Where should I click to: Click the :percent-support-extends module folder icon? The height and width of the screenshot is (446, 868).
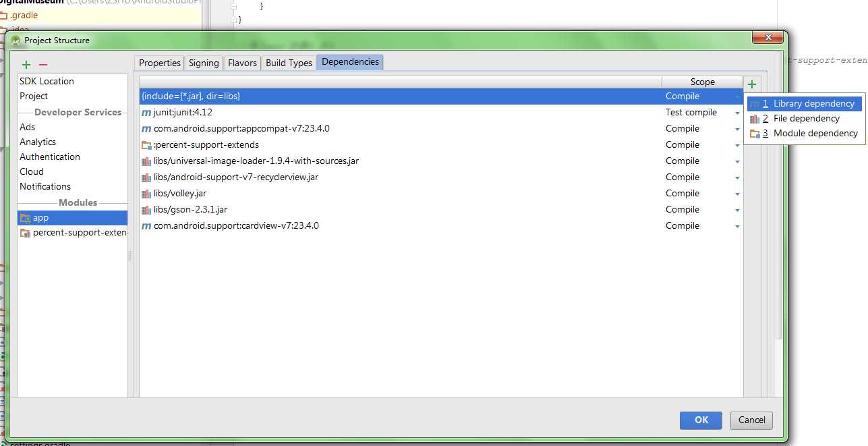pos(146,145)
